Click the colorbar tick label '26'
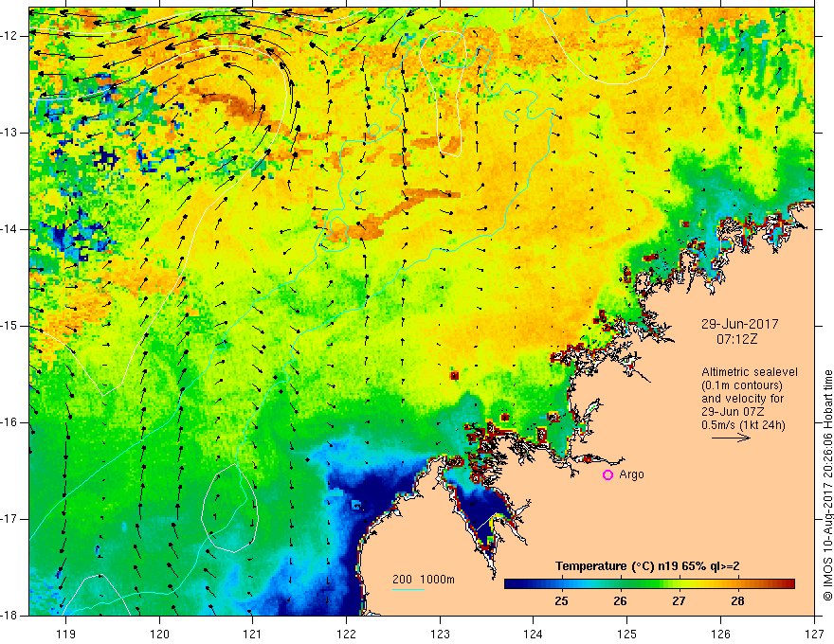This screenshot has height=644, width=834. coord(620,601)
